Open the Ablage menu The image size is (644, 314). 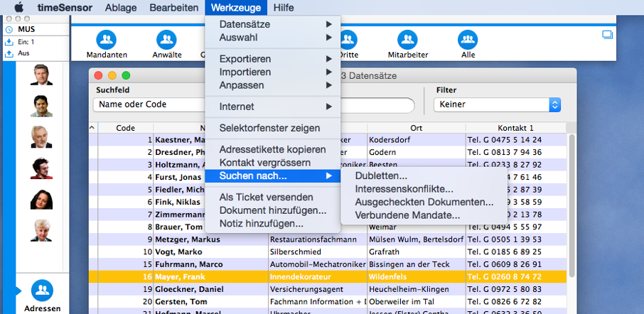click(x=121, y=7)
